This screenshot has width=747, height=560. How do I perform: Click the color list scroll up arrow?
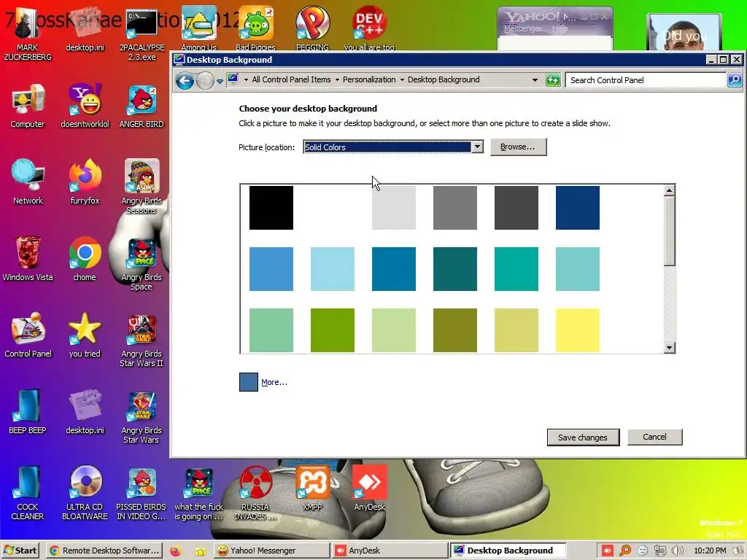(670, 190)
